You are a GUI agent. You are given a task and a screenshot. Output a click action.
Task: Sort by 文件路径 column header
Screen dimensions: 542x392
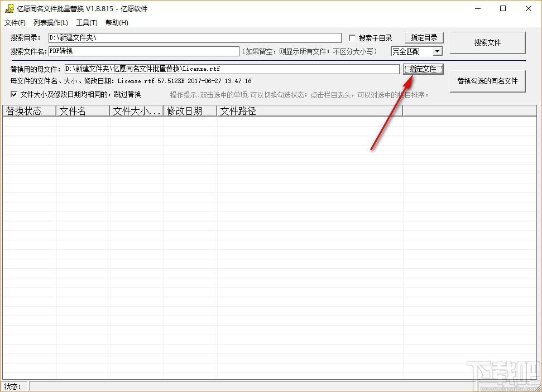tap(309, 111)
